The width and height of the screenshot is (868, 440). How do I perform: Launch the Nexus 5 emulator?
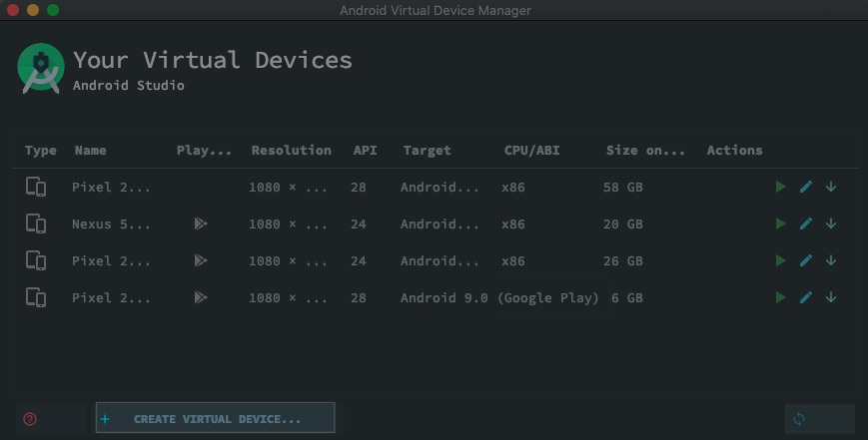[780, 223]
